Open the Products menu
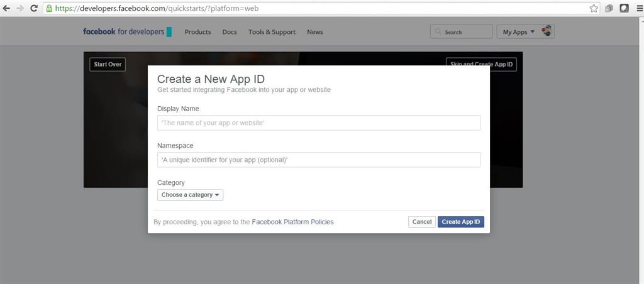 click(x=197, y=32)
